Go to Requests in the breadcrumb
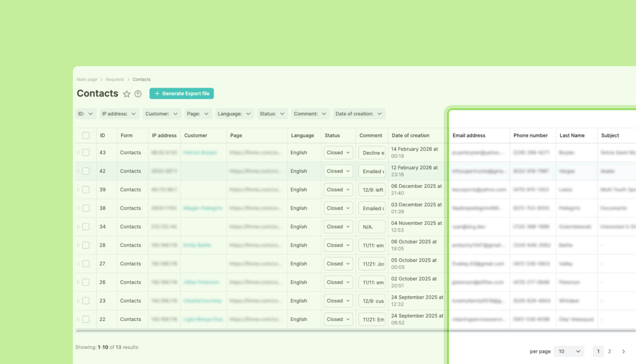The height and width of the screenshot is (364, 636). click(115, 79)
